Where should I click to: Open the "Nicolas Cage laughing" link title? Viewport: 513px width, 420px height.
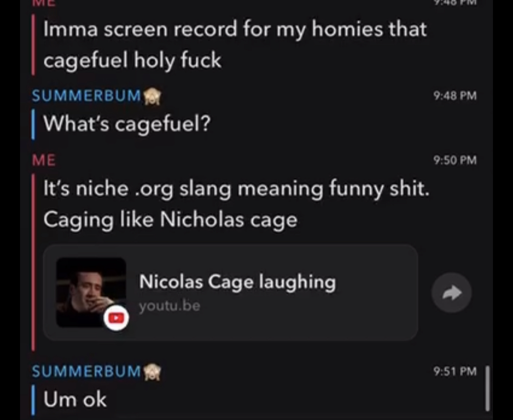tap(238, 282)
